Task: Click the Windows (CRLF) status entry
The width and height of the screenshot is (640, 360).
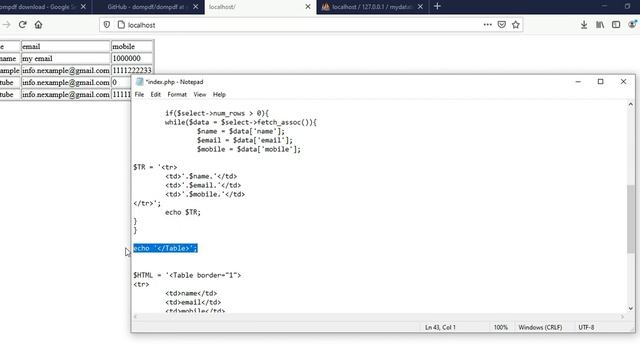Action: 540,327
